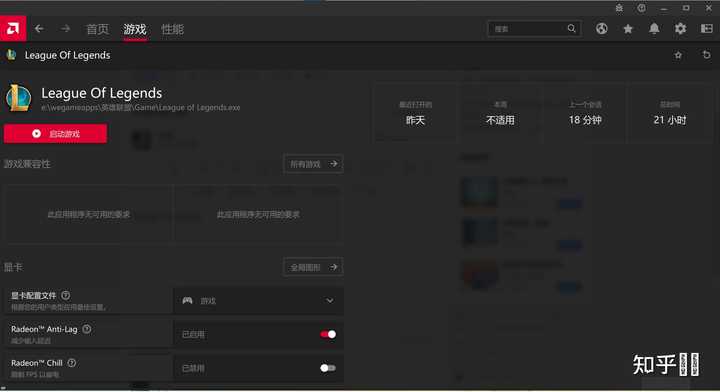Disable the Radeon Anti-Lag toggle

point(328,334)
